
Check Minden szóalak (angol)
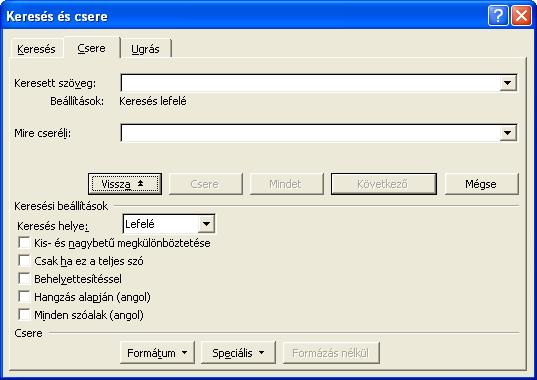24,314
